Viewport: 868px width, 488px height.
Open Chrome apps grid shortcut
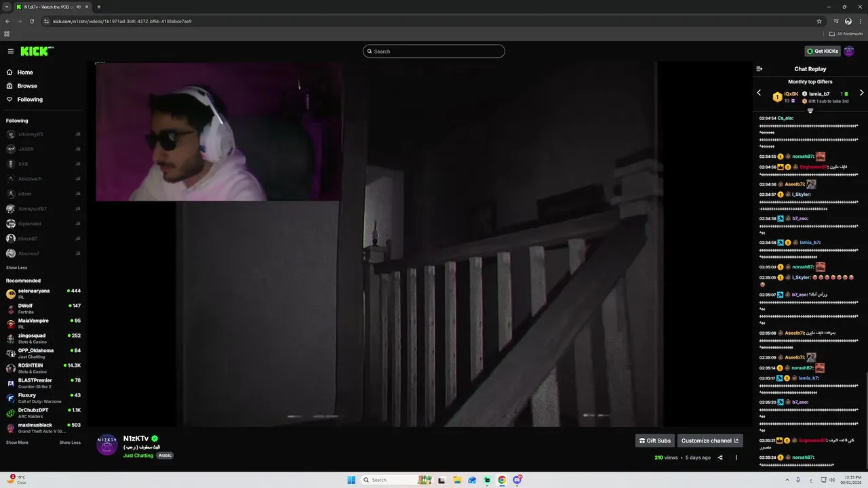(x=7, y=33)
